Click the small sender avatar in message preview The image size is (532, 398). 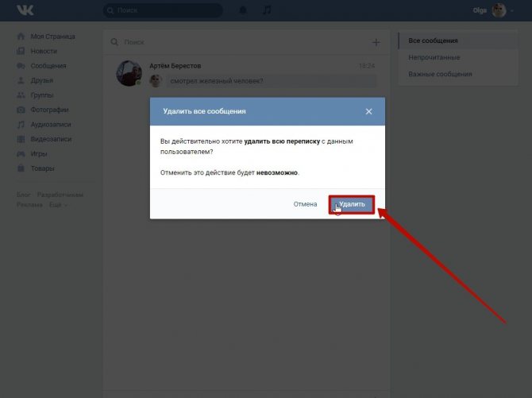click(x=156, y=81)
